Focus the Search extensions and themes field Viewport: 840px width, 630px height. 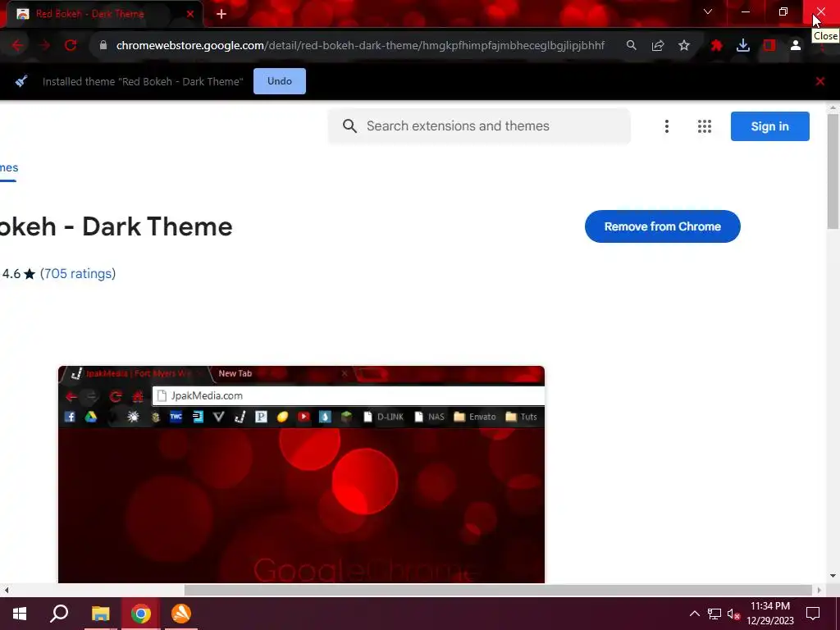(x=479, y=126)
